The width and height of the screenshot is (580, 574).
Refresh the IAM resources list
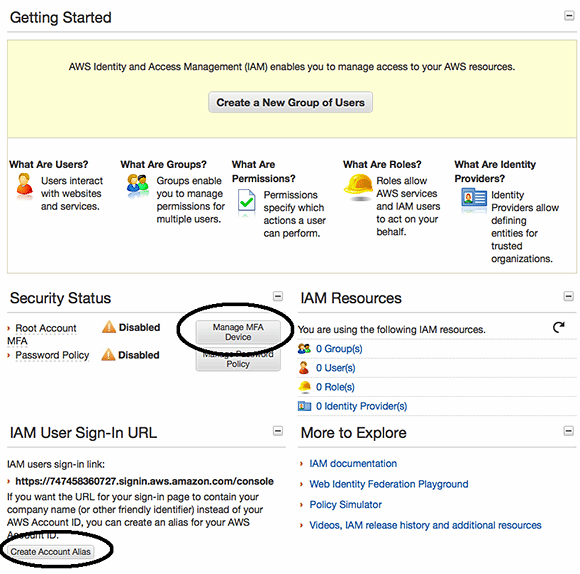559,327
